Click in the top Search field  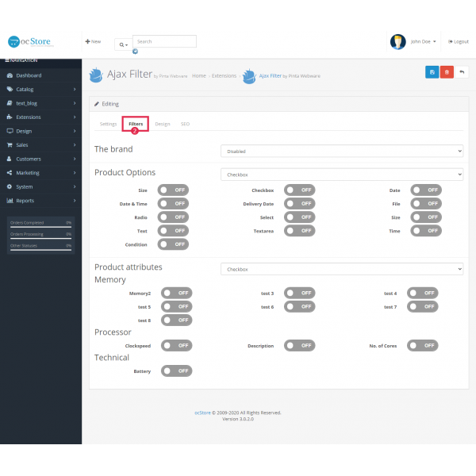[163, 41]
